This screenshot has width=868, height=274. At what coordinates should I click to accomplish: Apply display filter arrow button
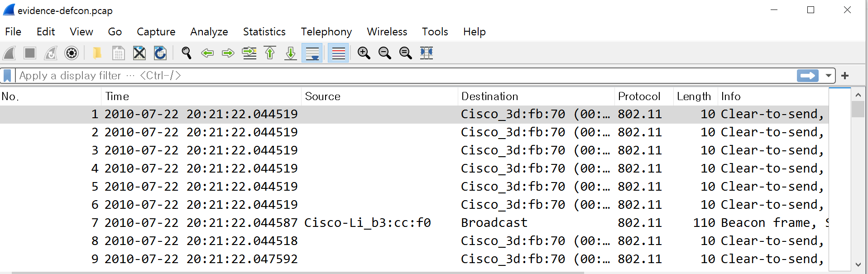pos(808,76)
